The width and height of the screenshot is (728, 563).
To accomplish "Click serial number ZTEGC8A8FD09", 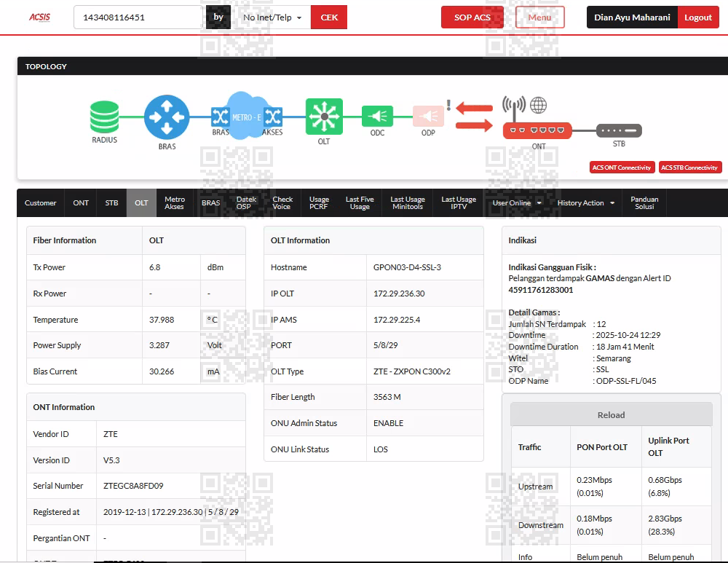I will tap(133, 486).
